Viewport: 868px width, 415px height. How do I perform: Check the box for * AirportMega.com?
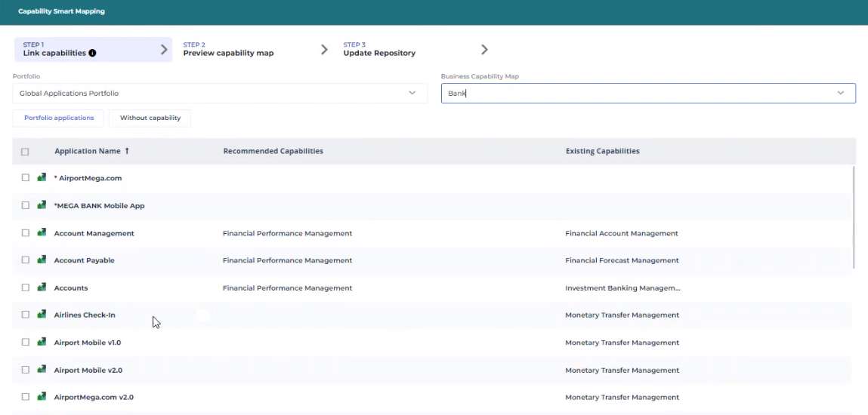pyautogui.click(x=25, y=178)
